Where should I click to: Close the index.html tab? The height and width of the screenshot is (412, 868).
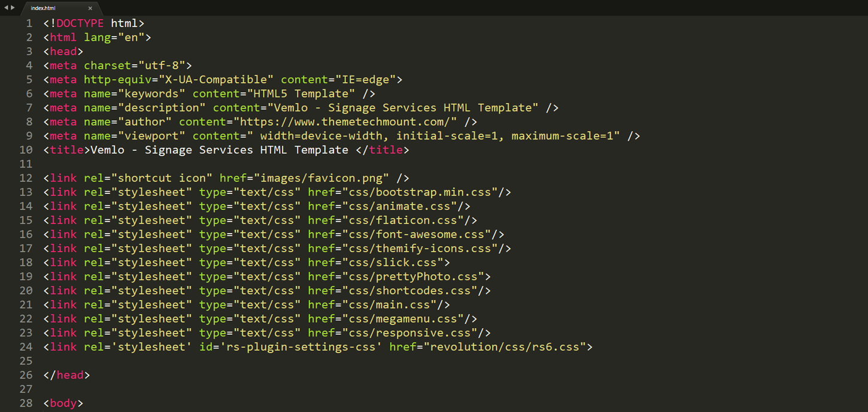pyautogui.click(x=90, y=8)
